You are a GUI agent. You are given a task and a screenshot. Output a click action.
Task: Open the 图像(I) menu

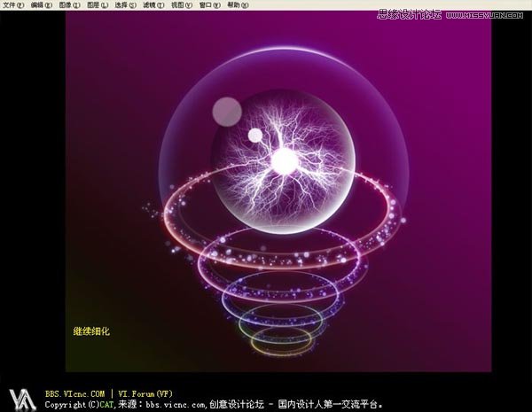click(x=69, y=5)
